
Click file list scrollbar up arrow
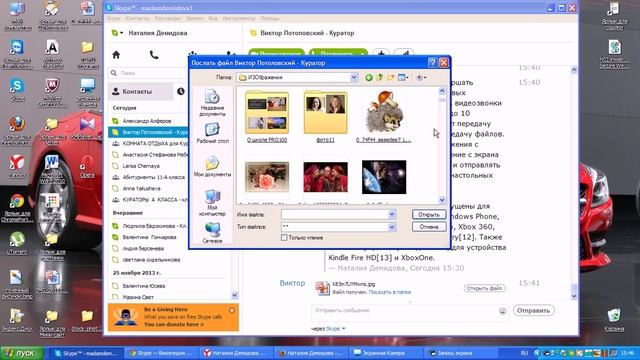442,91
